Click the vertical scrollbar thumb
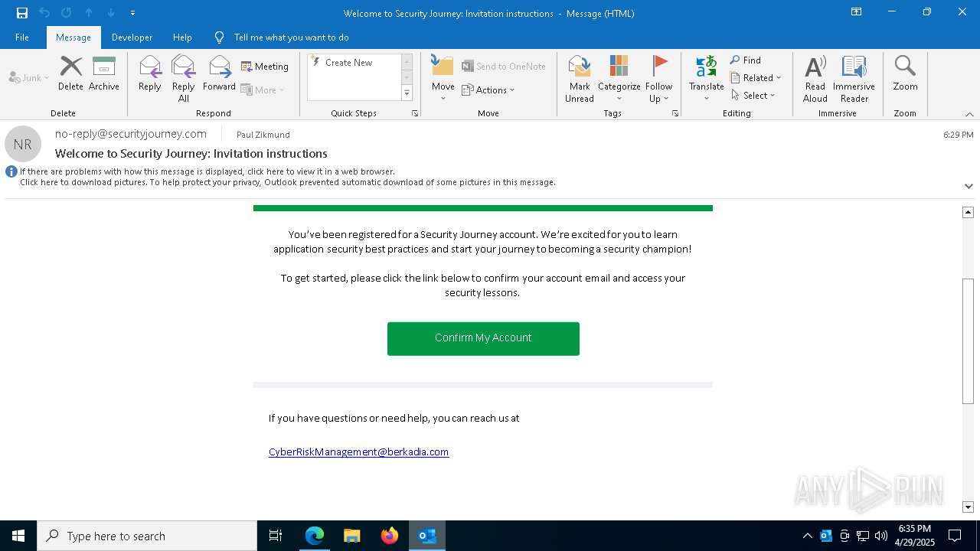The width and height of the screenshot is (980, 551). 968,341
